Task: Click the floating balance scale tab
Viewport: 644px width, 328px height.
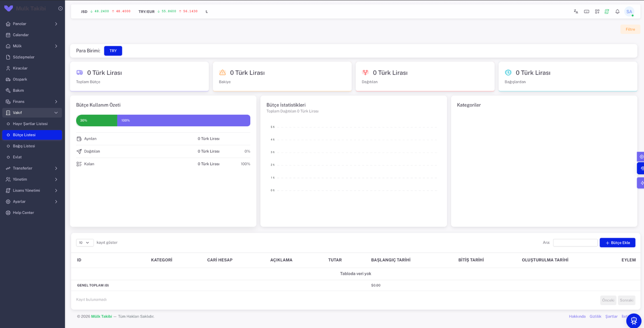Action: tap(641, 168)
